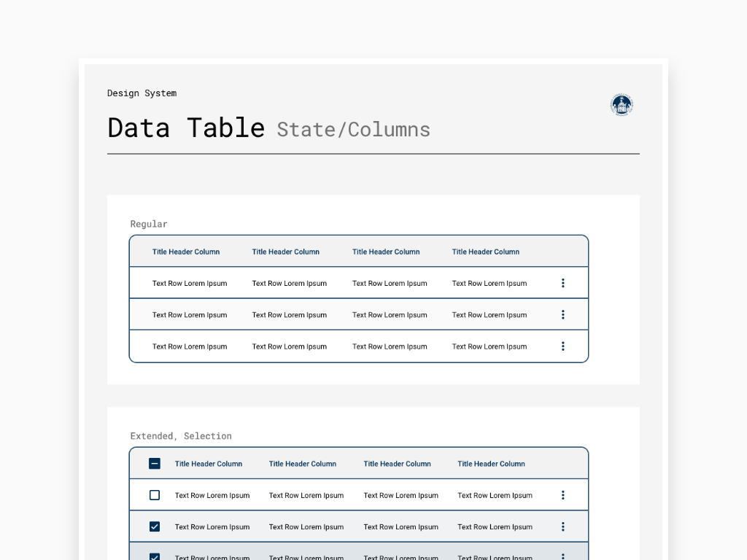The image size is (747, 560).
Task: Click the "Design System" heading text
Action: pos(142,93)
